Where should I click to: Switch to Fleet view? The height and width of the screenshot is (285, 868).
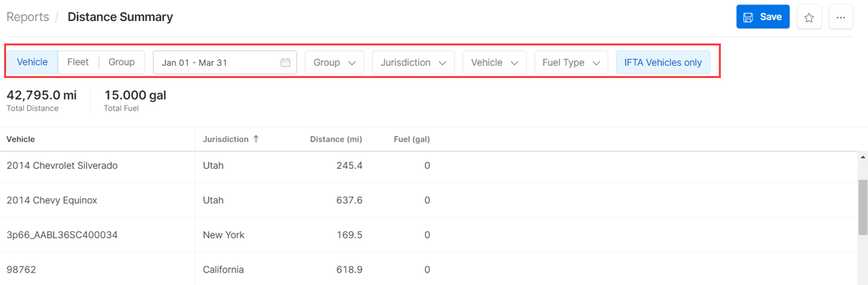click(78, 62)
